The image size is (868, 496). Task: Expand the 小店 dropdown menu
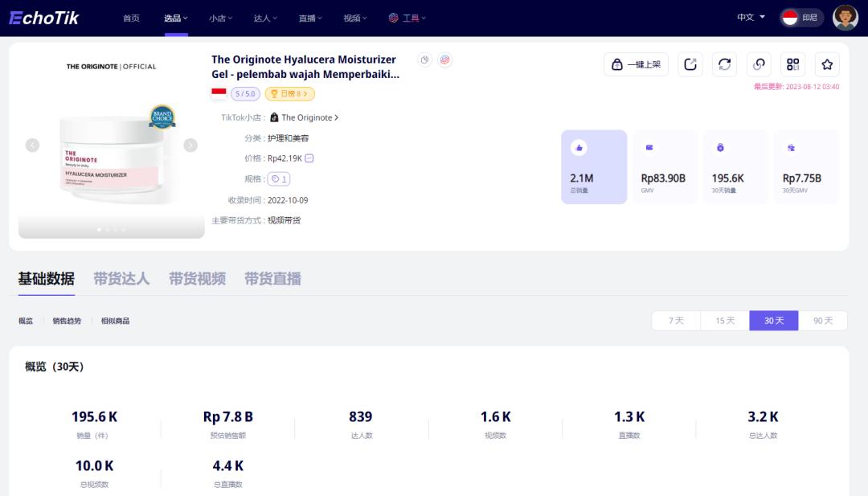tap(220, 18)
